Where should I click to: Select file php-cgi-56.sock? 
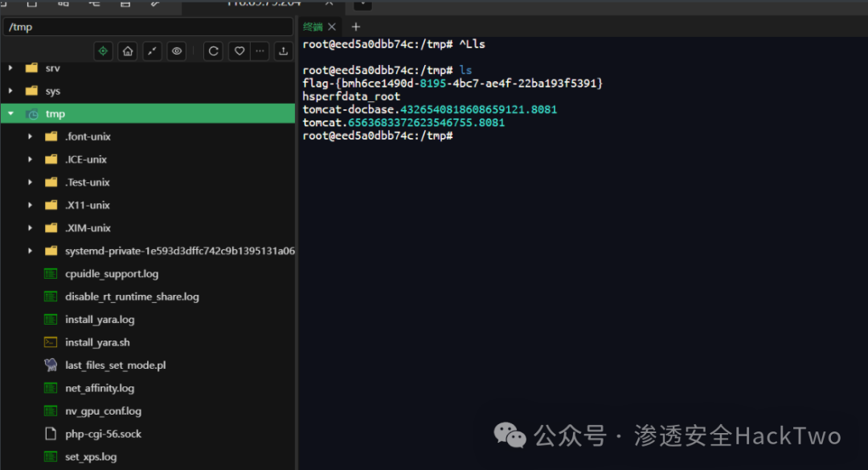coord(103,434)
